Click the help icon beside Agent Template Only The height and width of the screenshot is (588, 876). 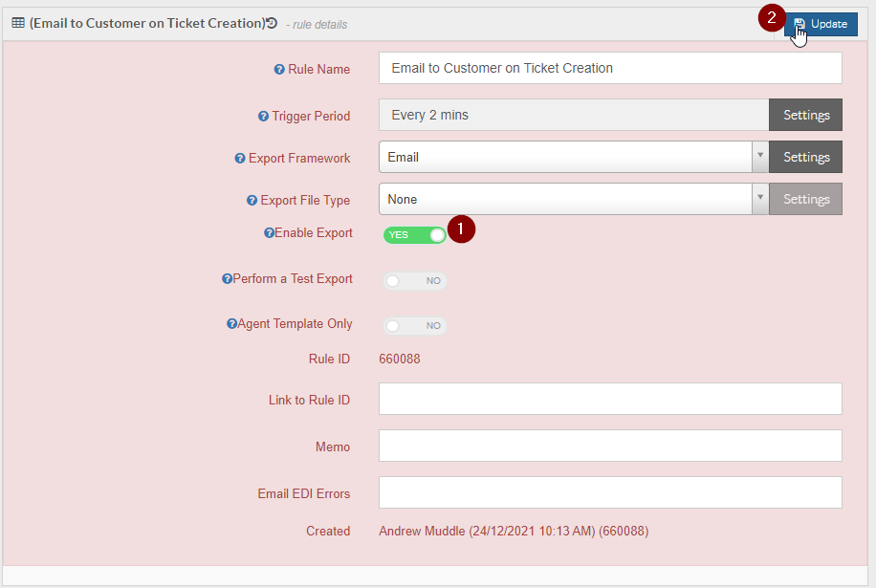tap(231, 324)
